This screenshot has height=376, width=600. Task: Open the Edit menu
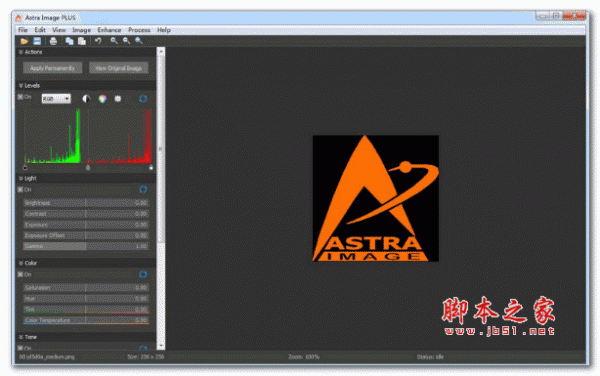(x=40, y=30)
